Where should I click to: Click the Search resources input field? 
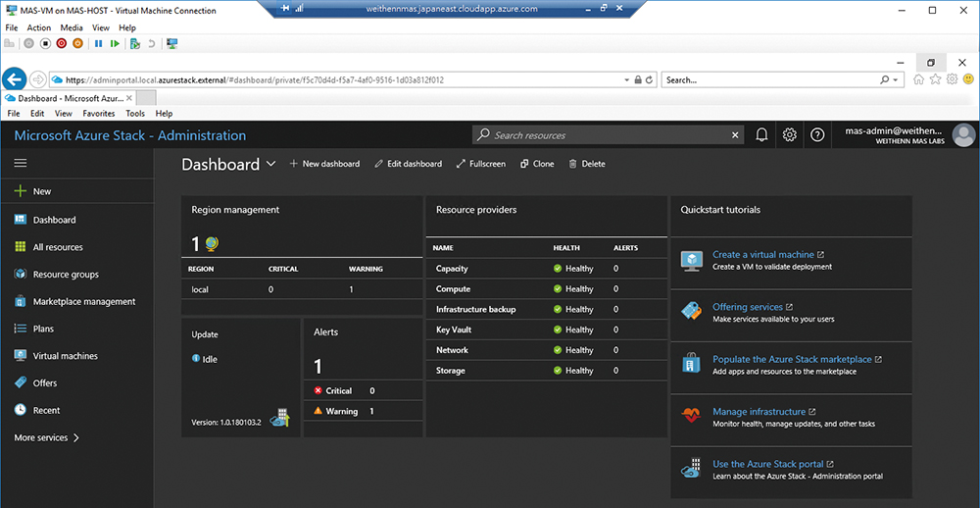pos(610,135)
